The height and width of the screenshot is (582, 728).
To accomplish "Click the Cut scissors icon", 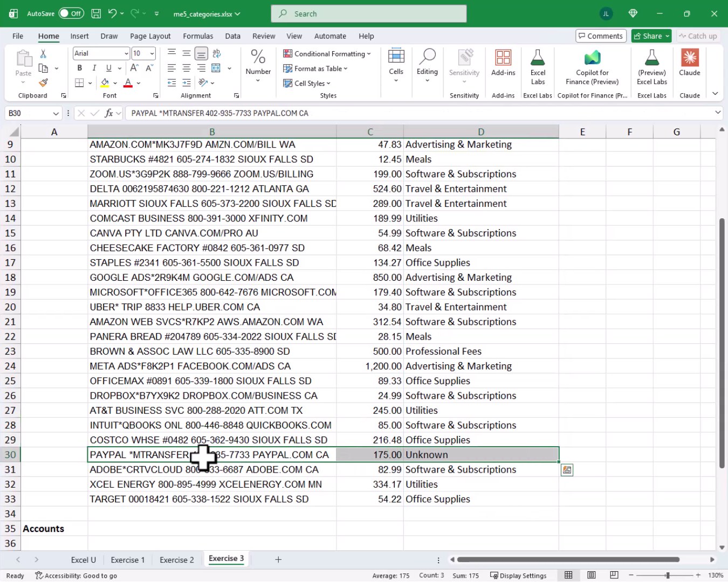I will (43, 54).
